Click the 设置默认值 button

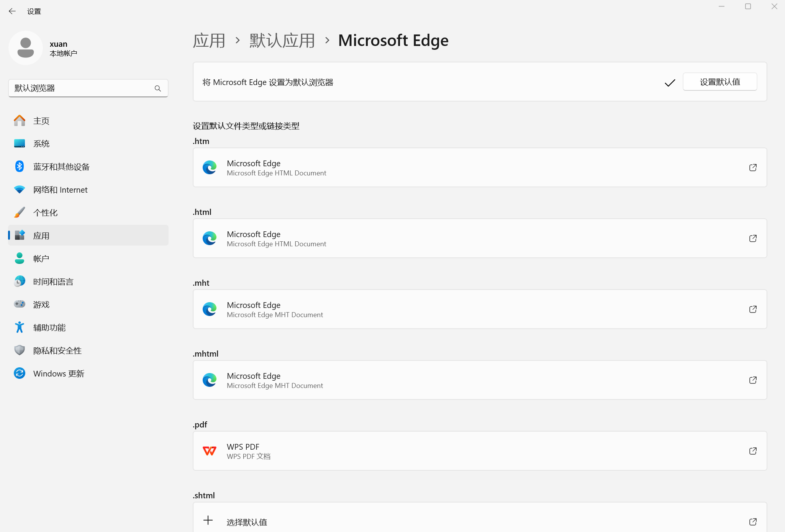pyautogui.click(x=720, y=82)
